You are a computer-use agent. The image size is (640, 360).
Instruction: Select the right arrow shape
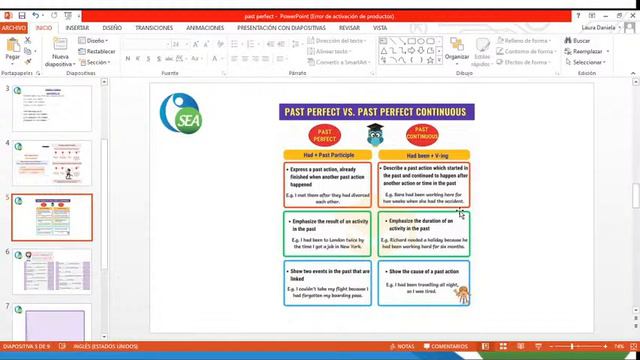click(x=411, y=51)
